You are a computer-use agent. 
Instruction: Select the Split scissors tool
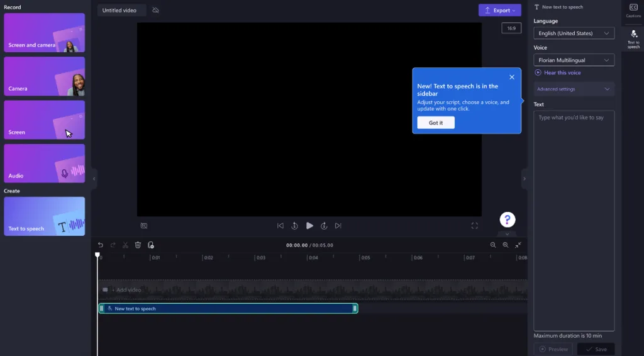[125, 245]
